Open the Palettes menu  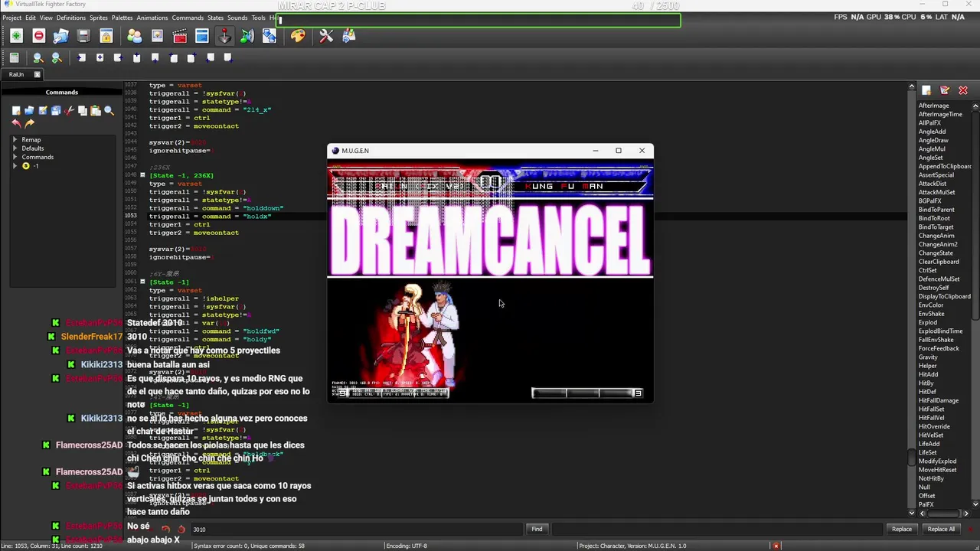(x=122, y=18)
